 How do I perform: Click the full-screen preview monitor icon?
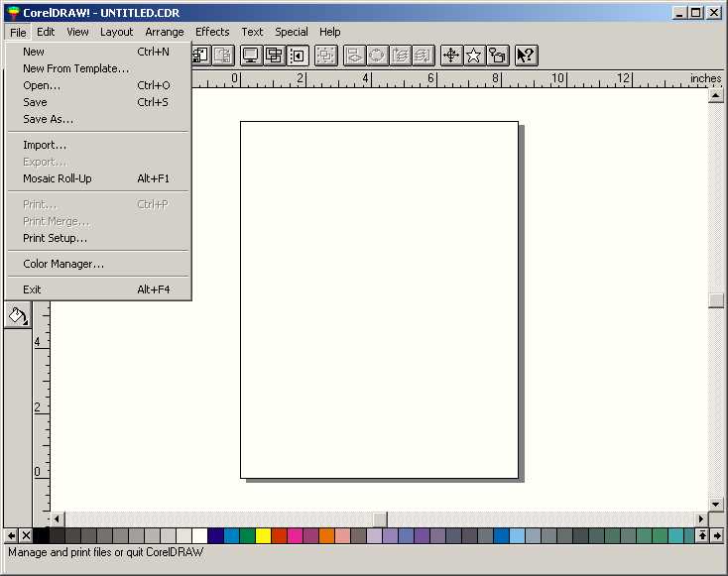click(251, 56)
